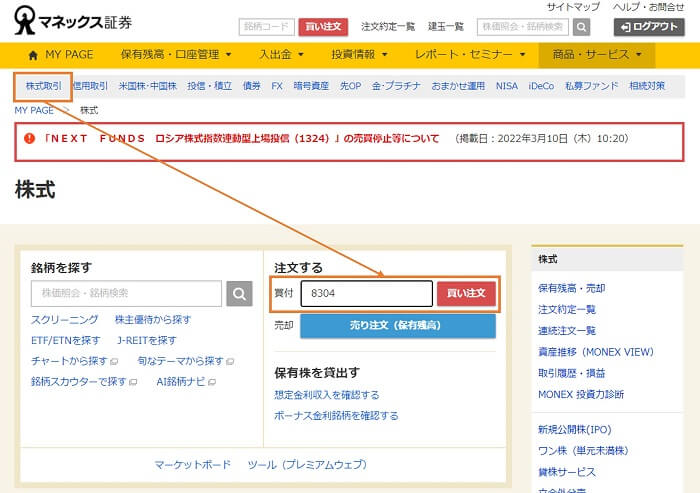The image size is (700, 493).
Task: Click MY PAGE in the breadcrumb
Action: pyautogui.click(x=34, y=110)
